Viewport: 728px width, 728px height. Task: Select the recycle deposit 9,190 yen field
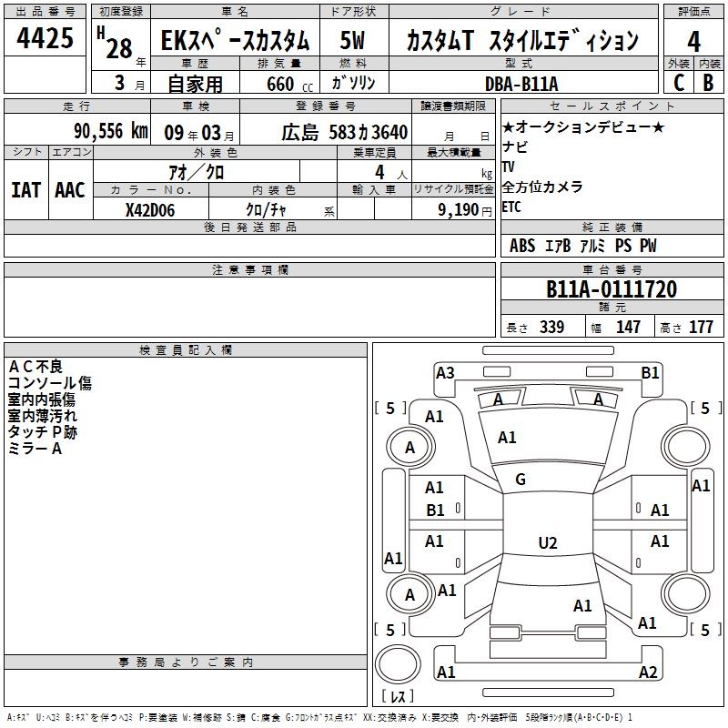[x=453, y=210]
